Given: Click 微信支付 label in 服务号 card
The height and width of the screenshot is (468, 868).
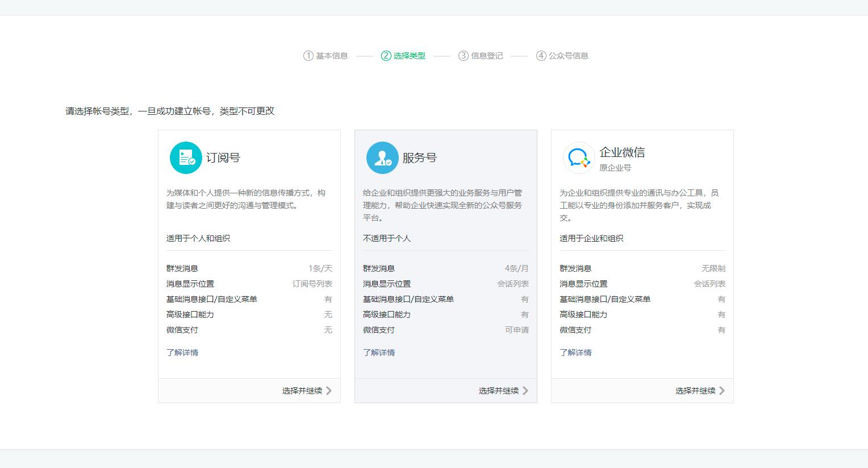Looking at the screenshot, I should click(x=379, y=330).
